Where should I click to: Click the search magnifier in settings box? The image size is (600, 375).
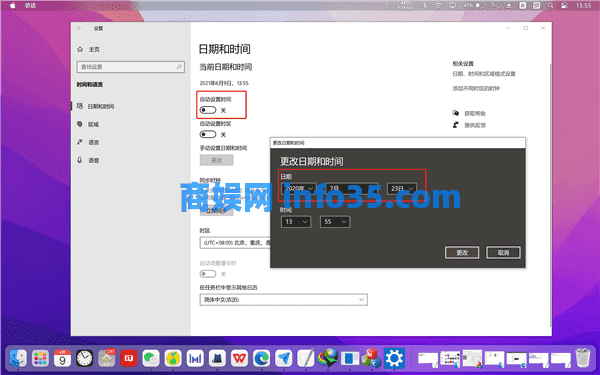(179, 67)
